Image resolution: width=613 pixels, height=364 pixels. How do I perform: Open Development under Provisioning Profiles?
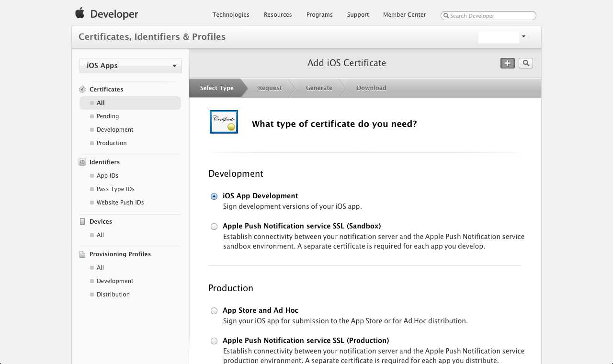[x=115, y=281]
